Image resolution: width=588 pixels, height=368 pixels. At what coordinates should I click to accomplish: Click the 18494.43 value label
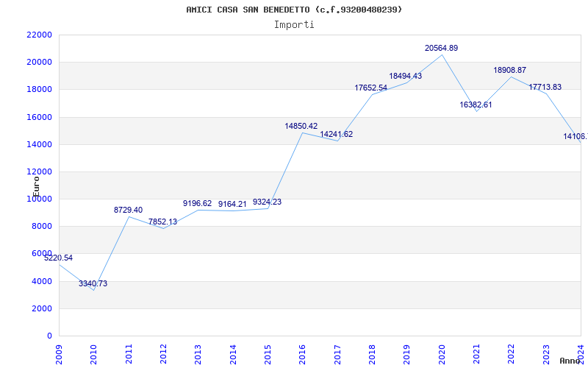406,76
